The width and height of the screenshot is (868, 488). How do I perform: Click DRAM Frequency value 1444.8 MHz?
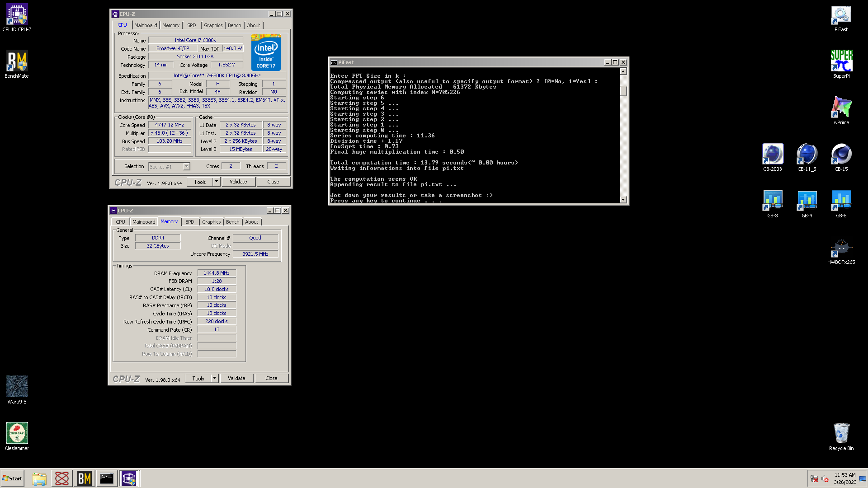pos(217,273)
